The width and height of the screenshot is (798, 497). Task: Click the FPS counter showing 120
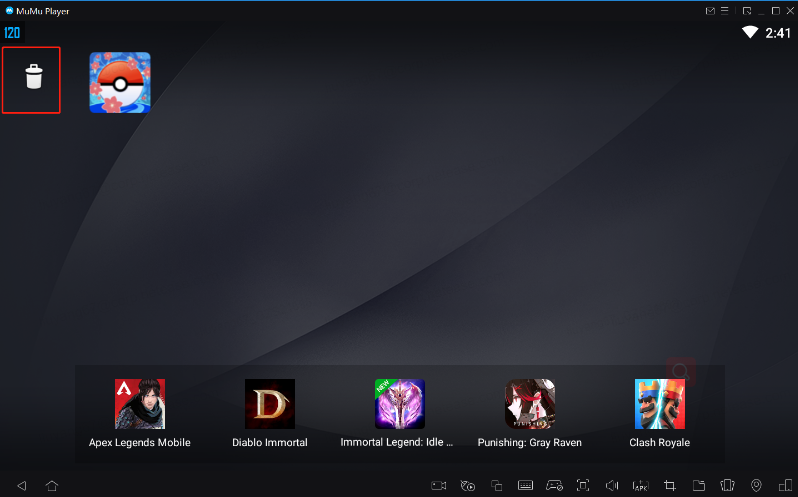pos(12,33)
